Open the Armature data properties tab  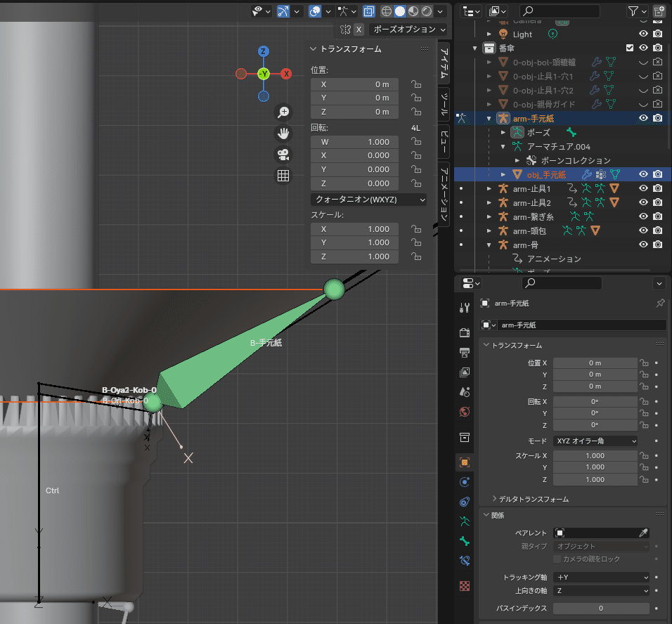pyautogui.click(x=465, y=521)
